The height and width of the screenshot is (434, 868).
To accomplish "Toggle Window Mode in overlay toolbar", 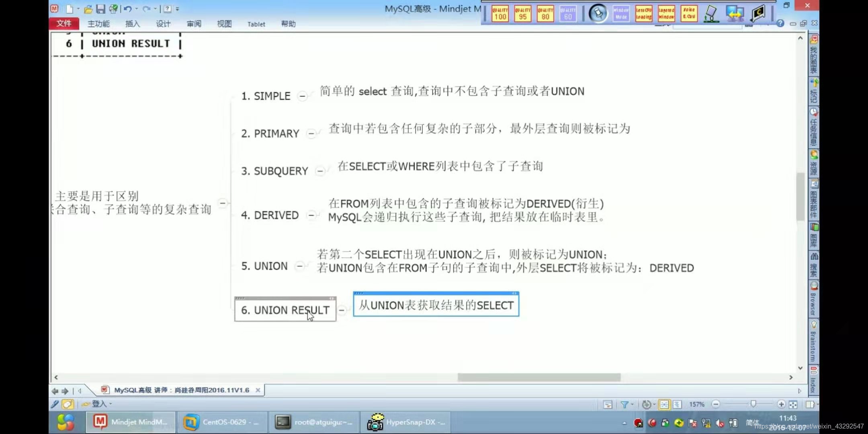I will pyautogui.click(x=621, y=13).
